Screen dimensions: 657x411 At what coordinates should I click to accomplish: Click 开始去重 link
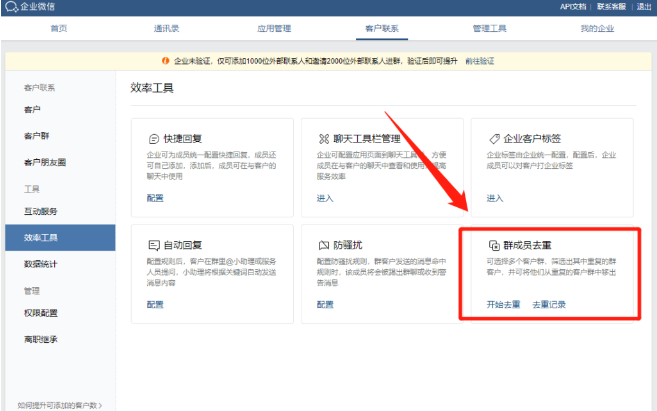[503, 304]
